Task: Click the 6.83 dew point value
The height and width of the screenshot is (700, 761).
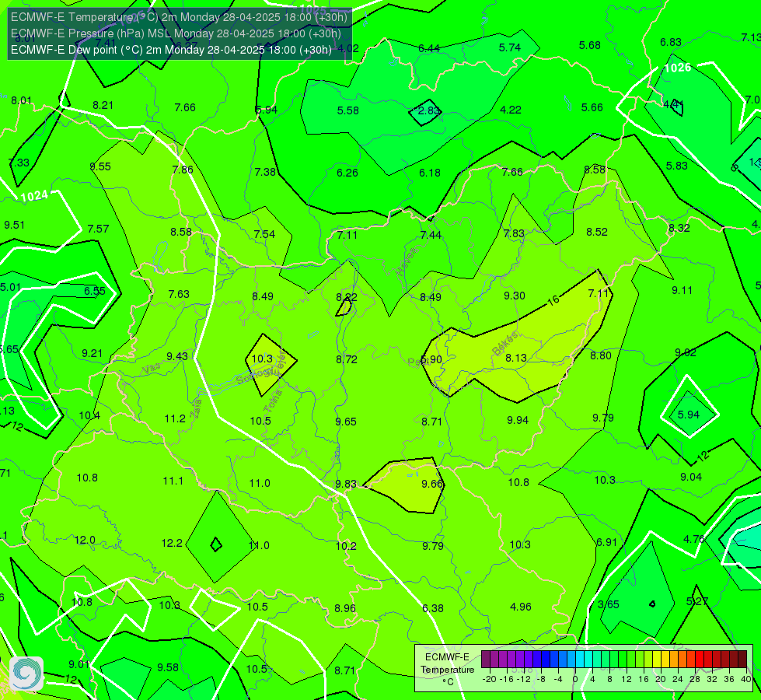Action: click(671, 43)
